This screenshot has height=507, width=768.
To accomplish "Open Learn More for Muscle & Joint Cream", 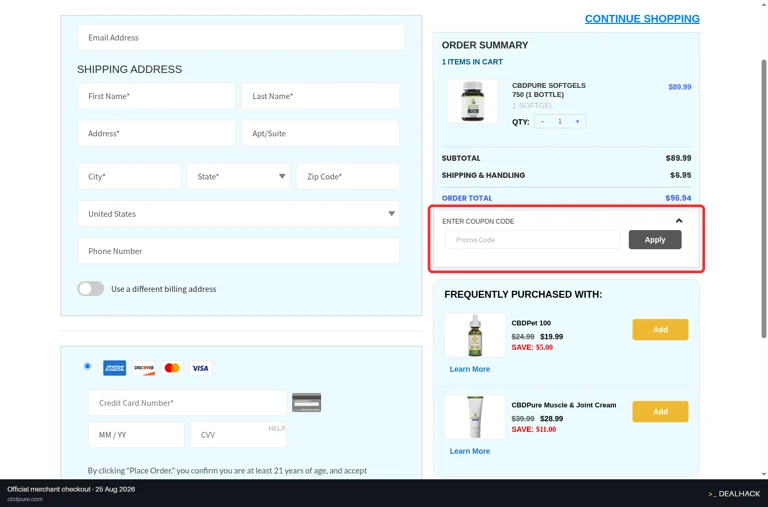I will [470, 451].
